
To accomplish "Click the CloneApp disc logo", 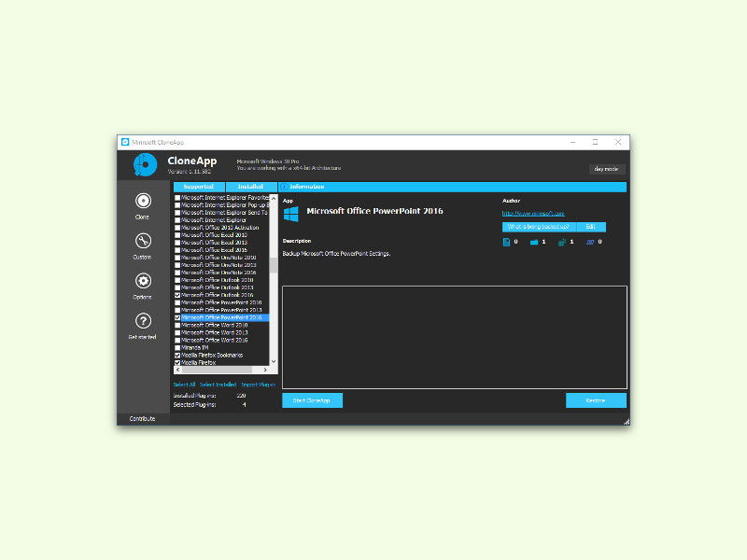I will tap(145, 165).
